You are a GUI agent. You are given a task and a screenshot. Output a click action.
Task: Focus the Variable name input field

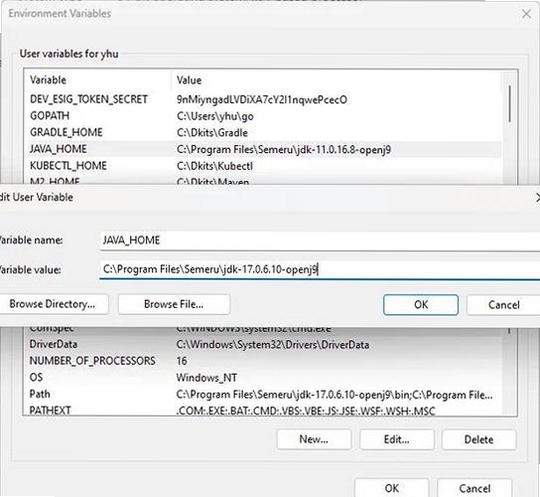pyautogui.click(x=320, y=240)
